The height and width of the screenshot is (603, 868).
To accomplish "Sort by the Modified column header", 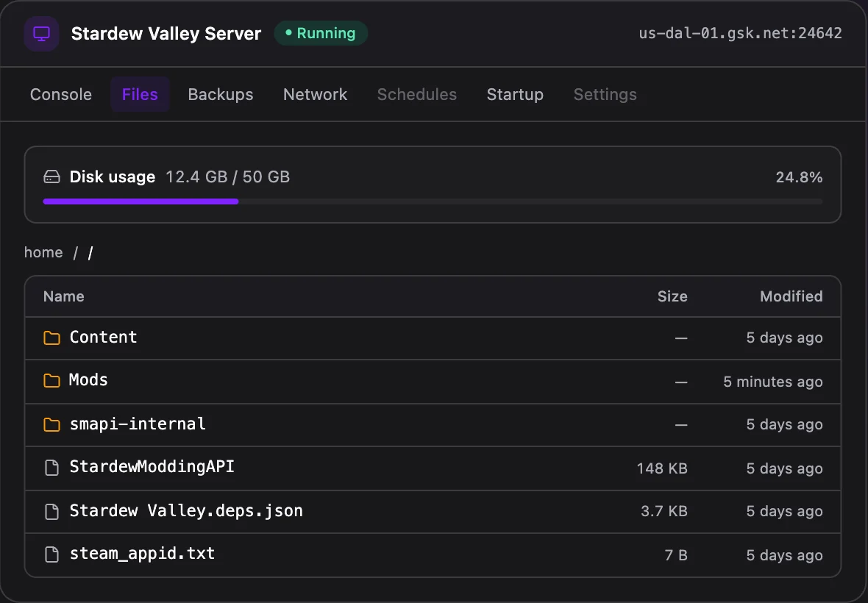I will 791,296.
